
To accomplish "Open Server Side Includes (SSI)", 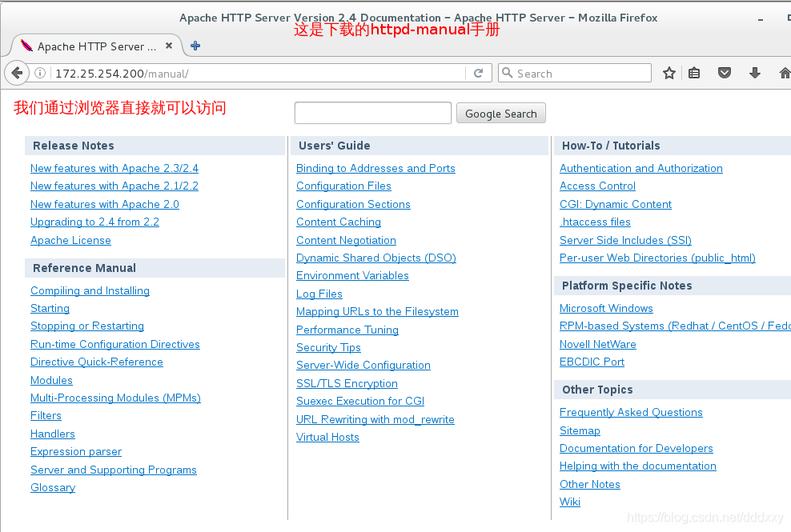I will tap(625, 240).
